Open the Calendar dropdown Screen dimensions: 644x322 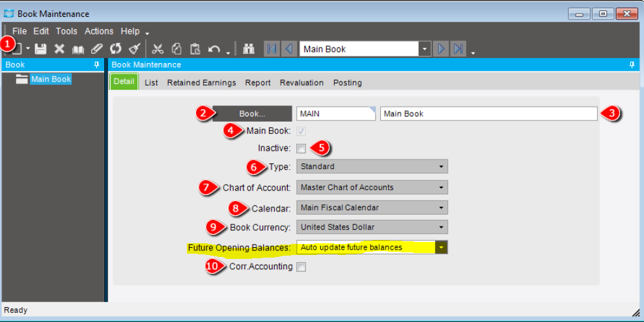pyautogui.click(x=372, y=208)
